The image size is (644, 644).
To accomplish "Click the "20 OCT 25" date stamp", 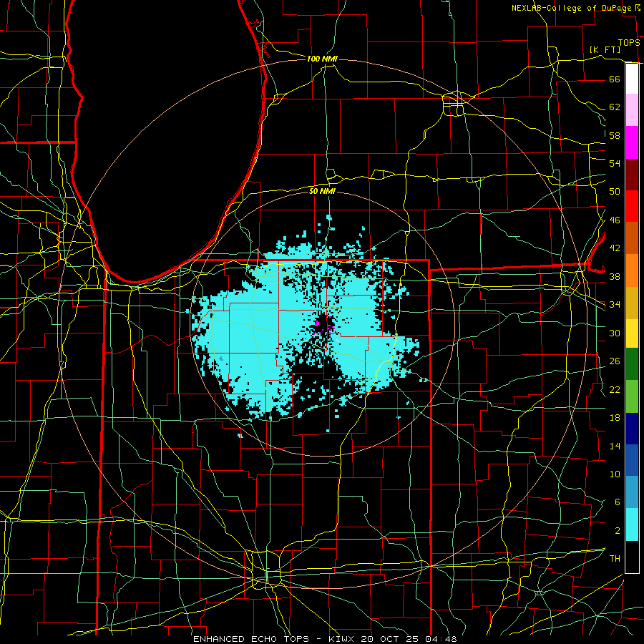I will [390, 639].
